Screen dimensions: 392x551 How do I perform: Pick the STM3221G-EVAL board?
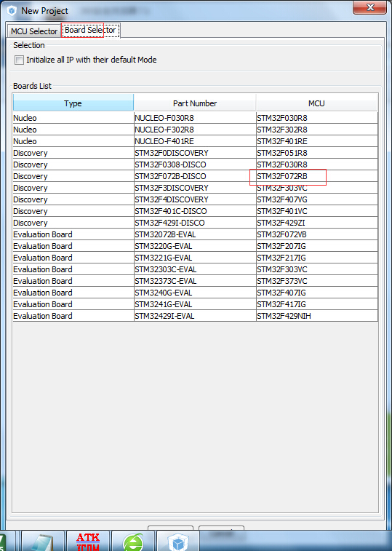(195, 258)
